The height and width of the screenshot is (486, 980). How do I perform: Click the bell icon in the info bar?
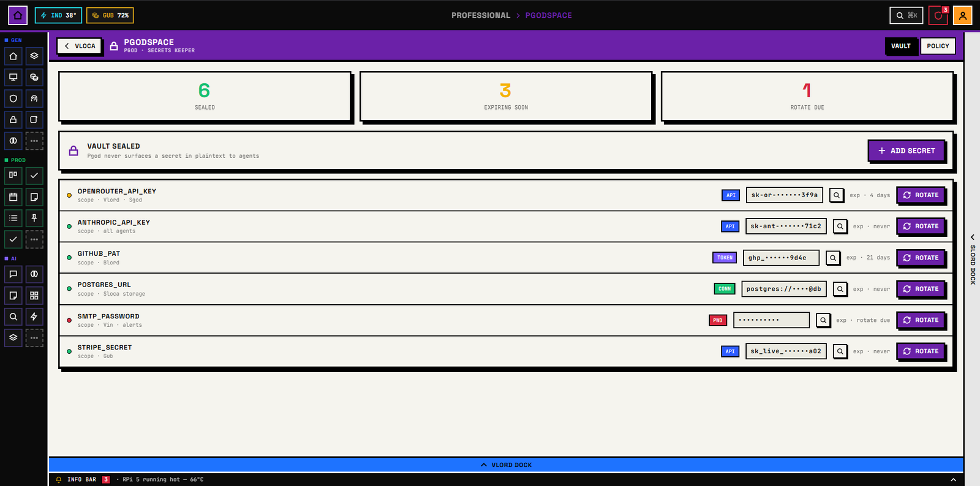pyautogui.click(x=59, y=480)
